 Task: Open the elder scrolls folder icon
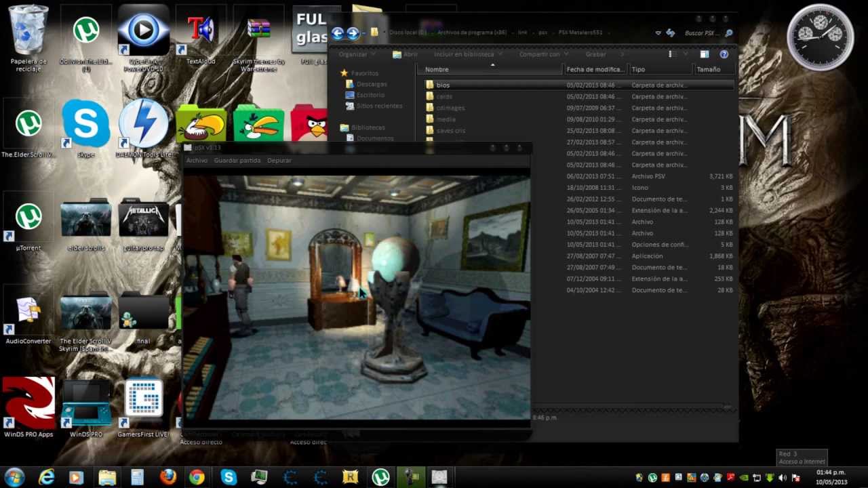86,226
